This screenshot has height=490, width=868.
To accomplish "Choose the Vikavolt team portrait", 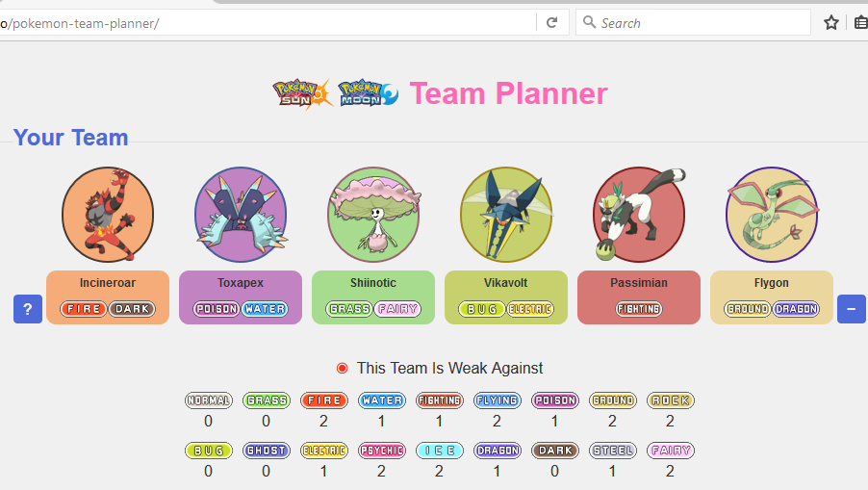I will point(506,215).
